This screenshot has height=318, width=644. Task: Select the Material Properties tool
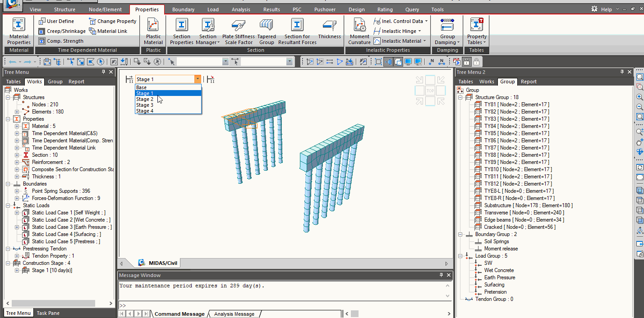[x=18, y=28]
